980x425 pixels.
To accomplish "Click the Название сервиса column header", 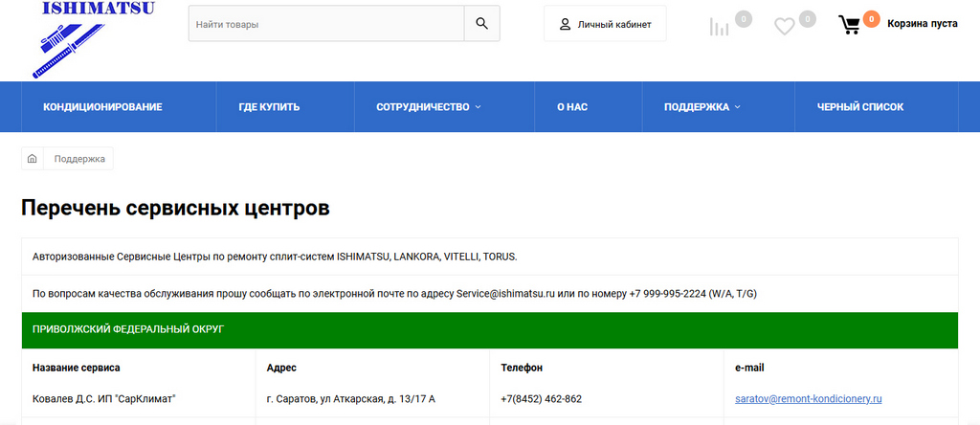I will 77,368.
